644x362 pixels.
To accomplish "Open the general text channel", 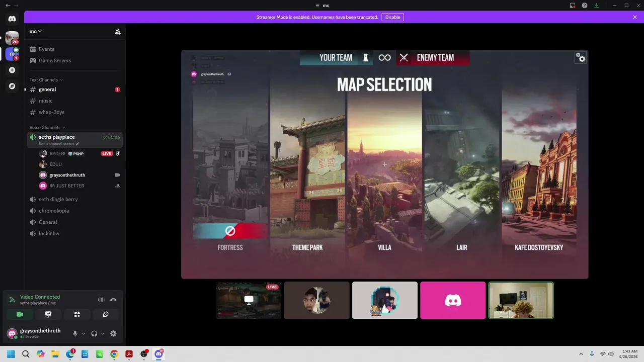I will tap(74, 89).
